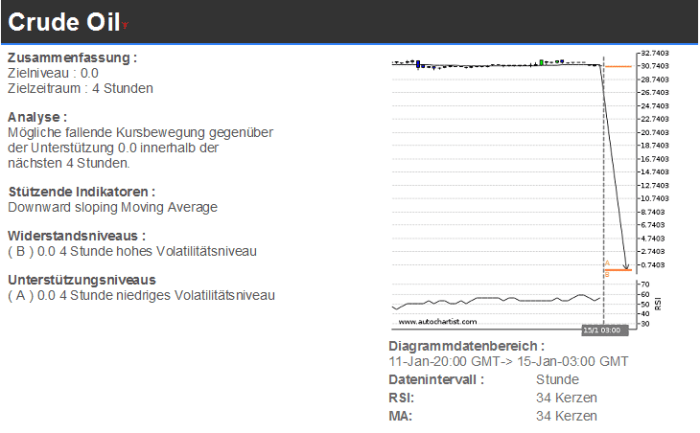Click the orange 'B' resistance marker on chart
700x433 pixels.
pyautogui.click(x=607, y=274)
